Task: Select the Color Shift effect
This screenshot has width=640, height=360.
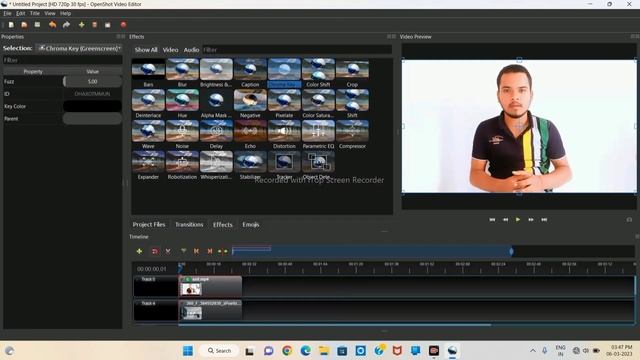Action: (x=318, y=73)
